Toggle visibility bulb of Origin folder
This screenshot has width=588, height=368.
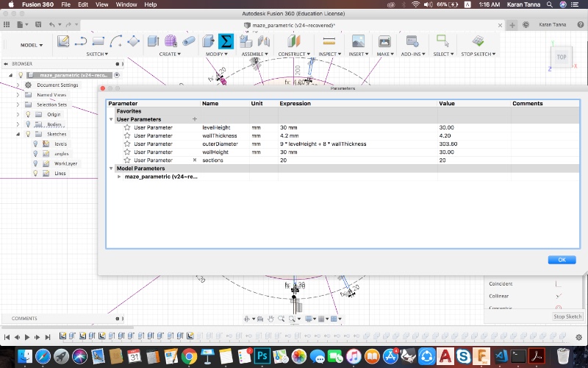[28, 114]
